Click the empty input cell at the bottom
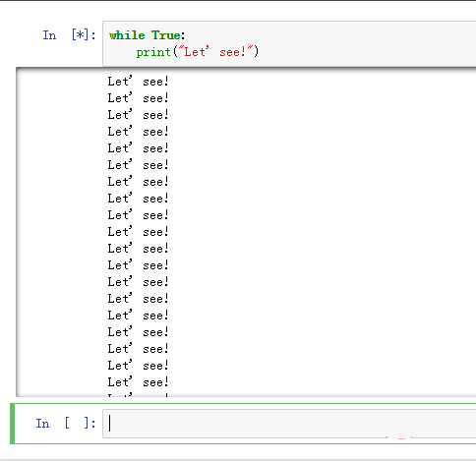This screenshot has height=461, width=476. click(289, 424)
